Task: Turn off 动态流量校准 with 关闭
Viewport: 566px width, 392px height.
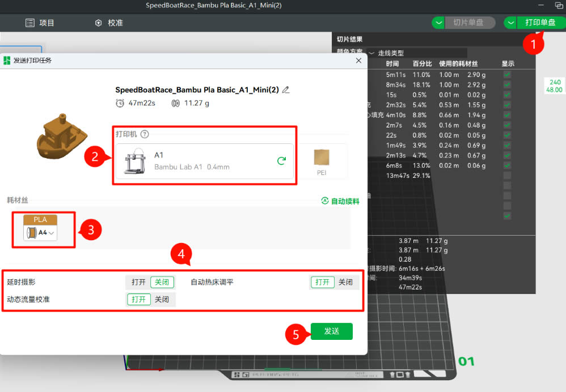Action: click(162, 299)
